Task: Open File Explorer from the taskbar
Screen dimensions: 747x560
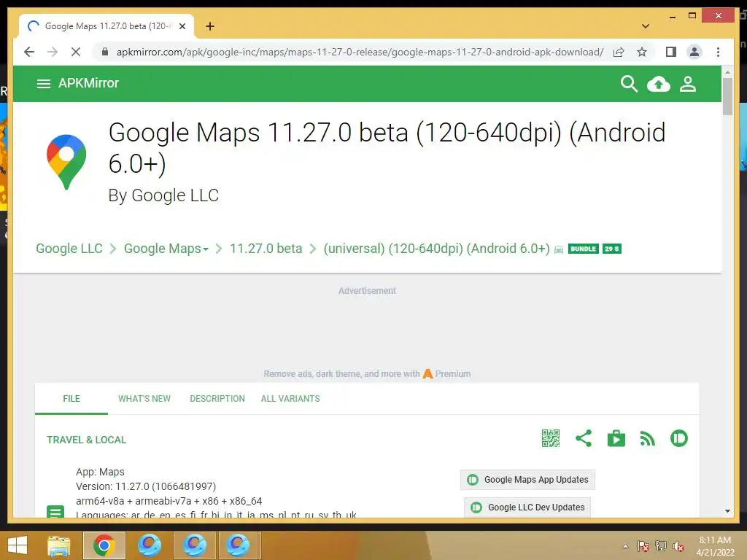Action: (58, 545)
